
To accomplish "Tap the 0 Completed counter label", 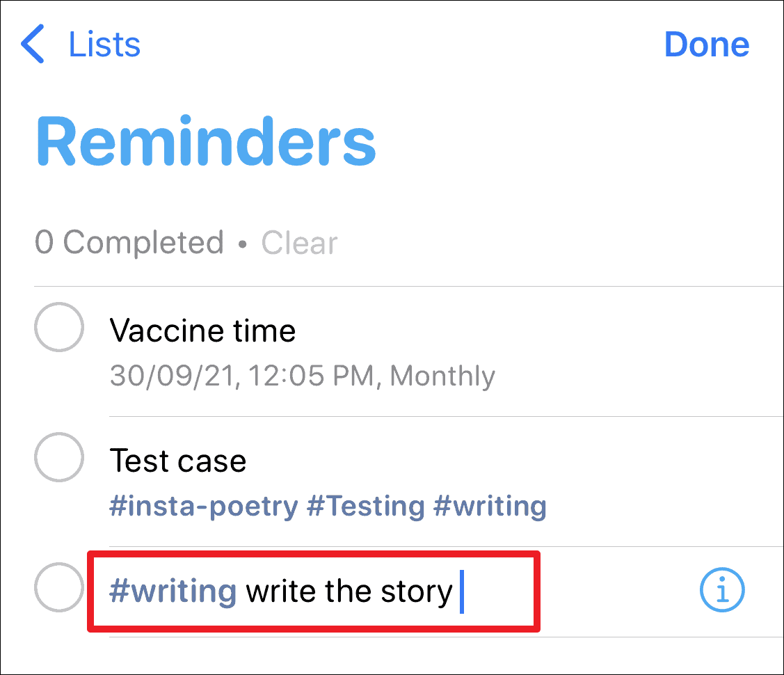I will (x=129, y=242).
